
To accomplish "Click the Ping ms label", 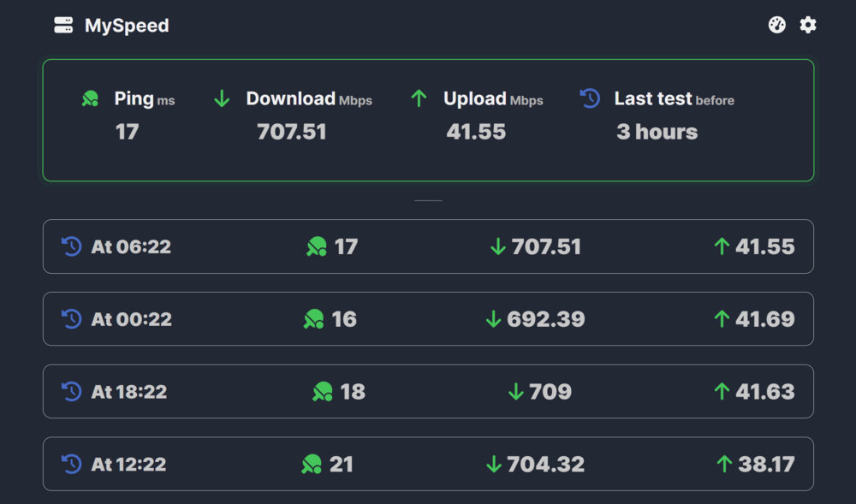I will point(145,98).
